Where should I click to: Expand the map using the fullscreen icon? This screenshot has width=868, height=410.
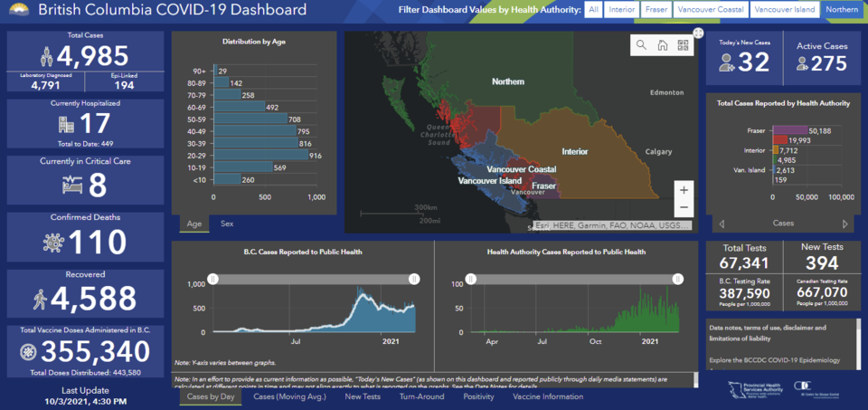point(698,33)
